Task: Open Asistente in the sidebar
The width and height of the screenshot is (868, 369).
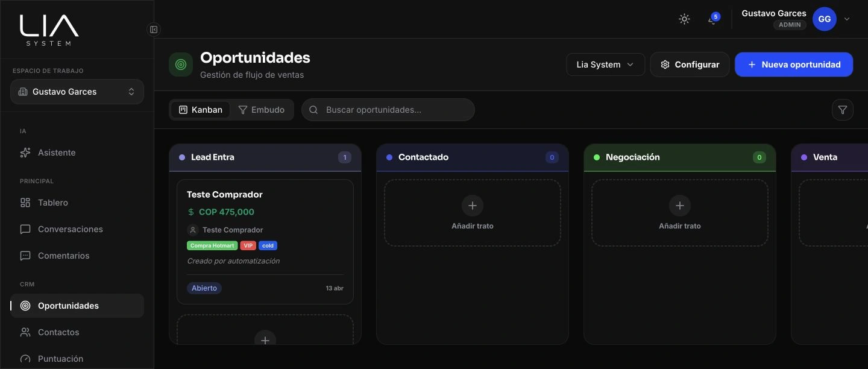Action: click(77, 153)
